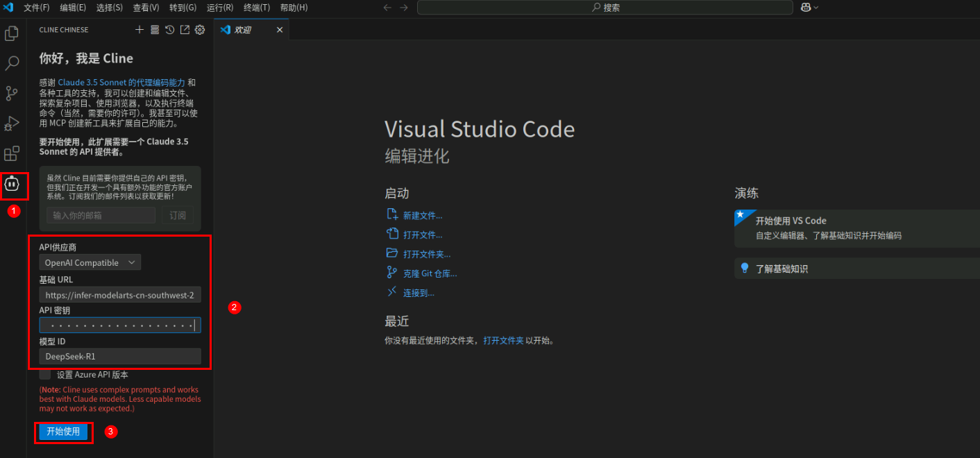Open the 运行(R) menu
This screenshot has width=980, height=458.
(220, 8)
